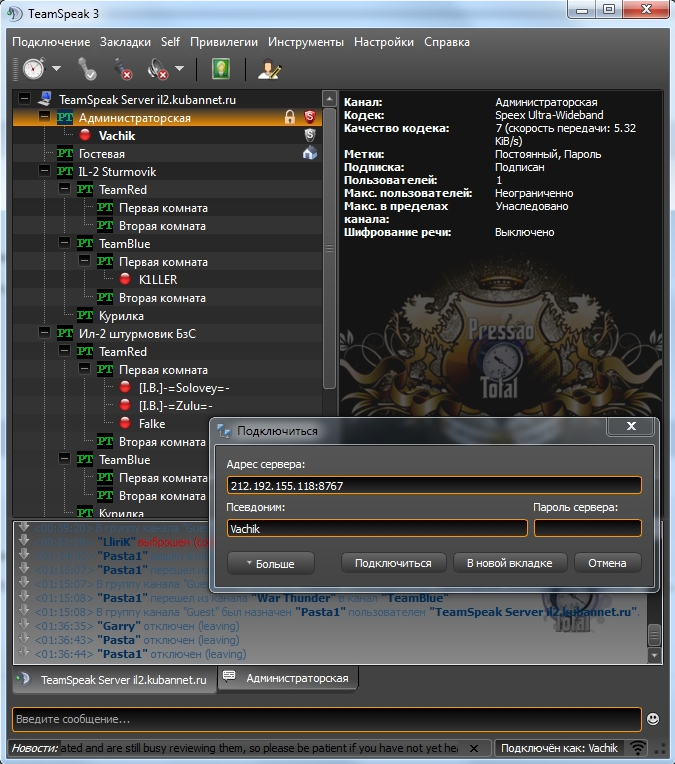Switch to TeamSpeak Server il2.kubannet.ru chat tab
The height and width of the screenshot is (764, 675).
click(x=115, y=680)
